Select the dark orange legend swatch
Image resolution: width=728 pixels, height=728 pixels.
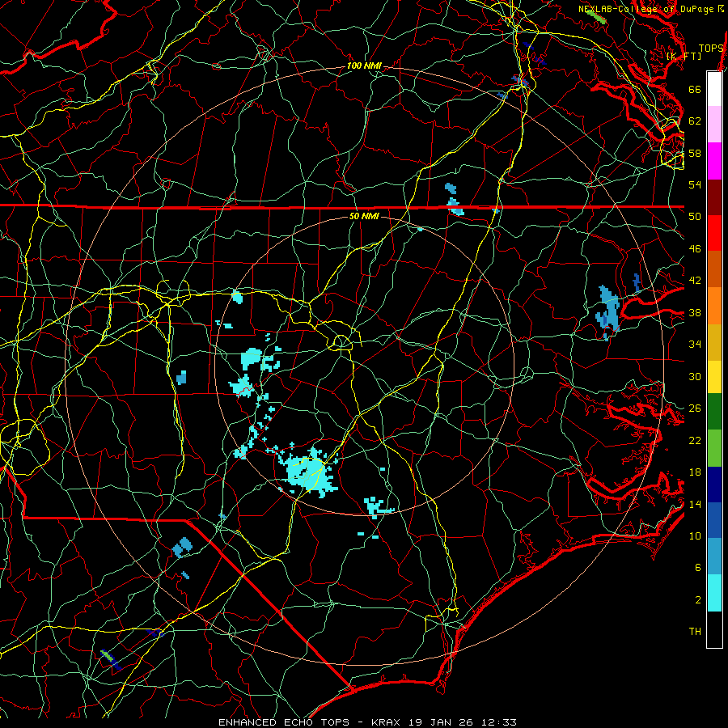(714, 269)
